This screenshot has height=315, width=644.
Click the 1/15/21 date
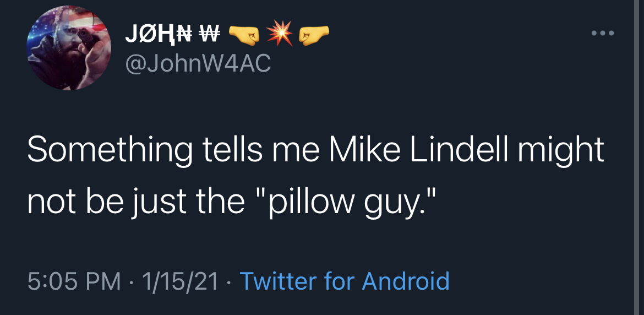tap(179, 282)
